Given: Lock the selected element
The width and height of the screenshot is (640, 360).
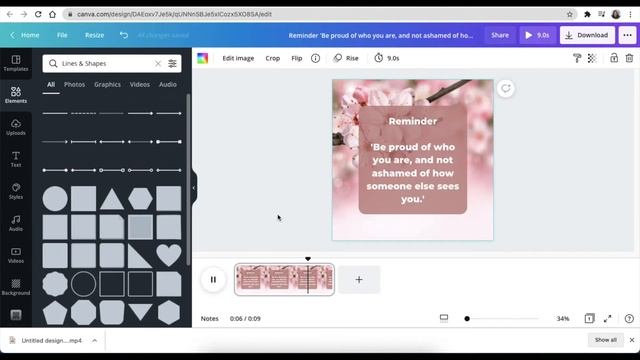Looking at the screenshot, I should point(614,58).
